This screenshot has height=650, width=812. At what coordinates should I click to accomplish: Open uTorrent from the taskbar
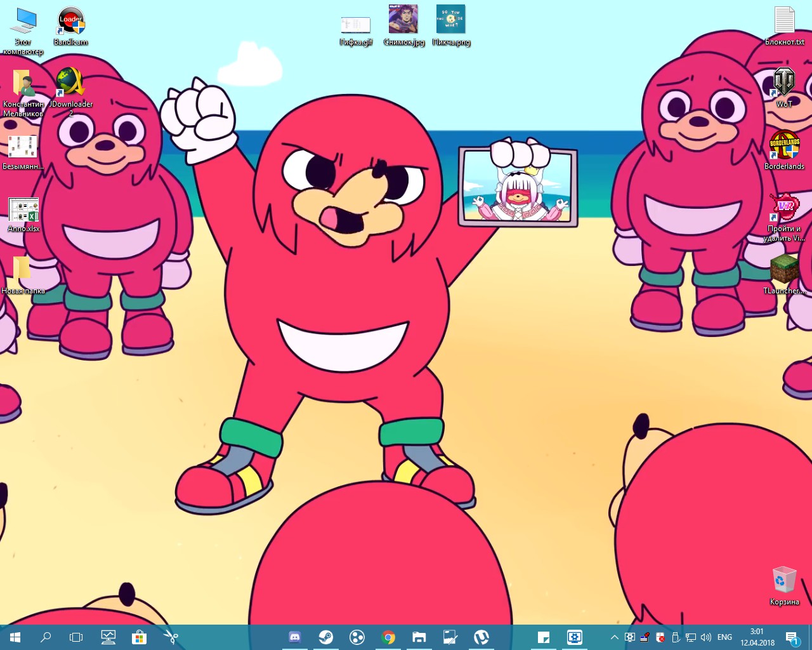click(481, 637)
